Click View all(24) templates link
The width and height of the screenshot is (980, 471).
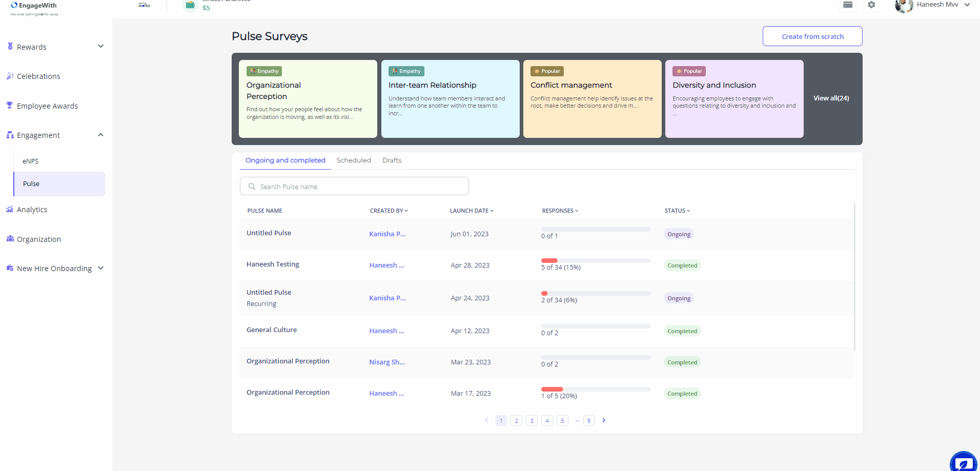831,98
